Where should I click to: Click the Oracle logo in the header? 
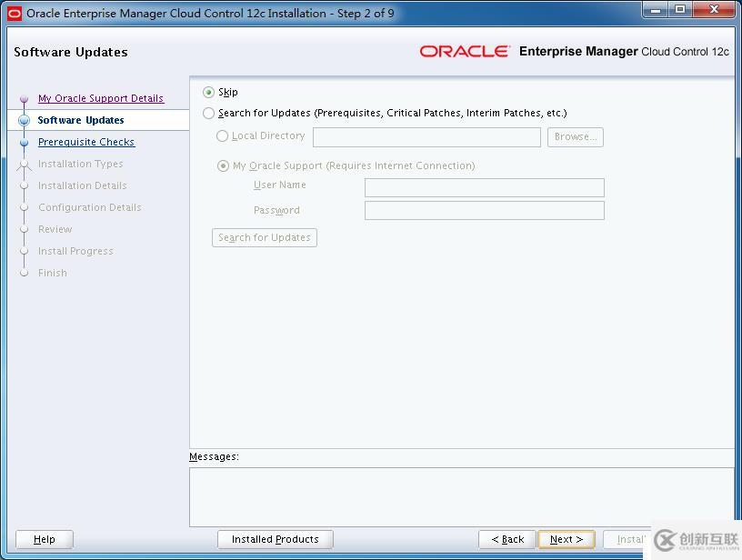coord(465,52)
